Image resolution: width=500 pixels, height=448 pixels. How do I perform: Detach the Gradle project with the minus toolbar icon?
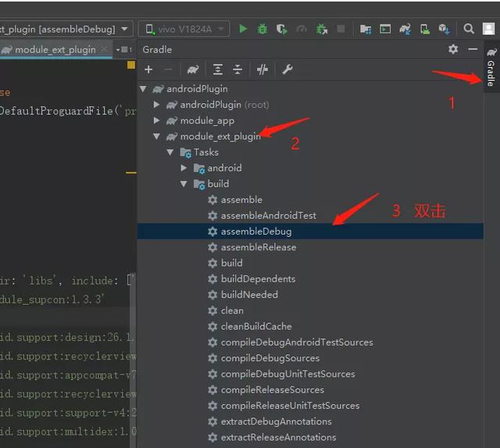pyautogui.click(x=168, y=70)
